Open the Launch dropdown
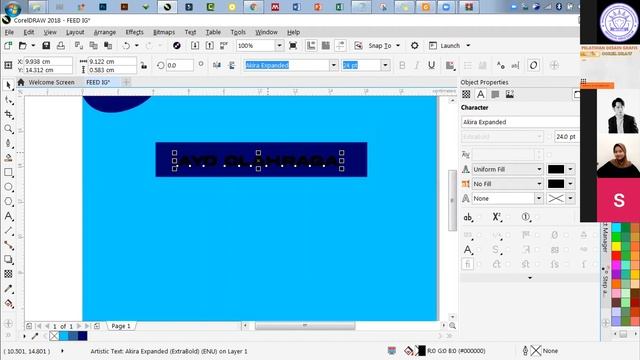 (x=468, y=46)
